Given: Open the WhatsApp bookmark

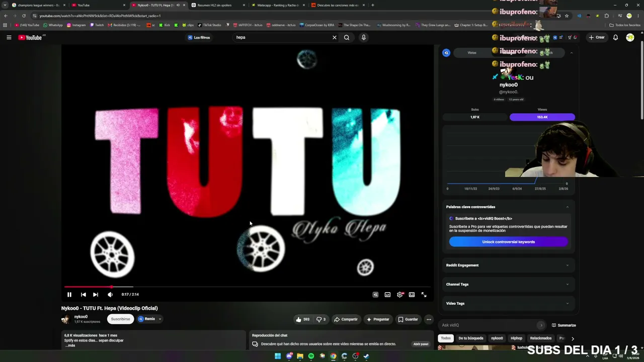Looking at the screenshot, I should (53, 25).
